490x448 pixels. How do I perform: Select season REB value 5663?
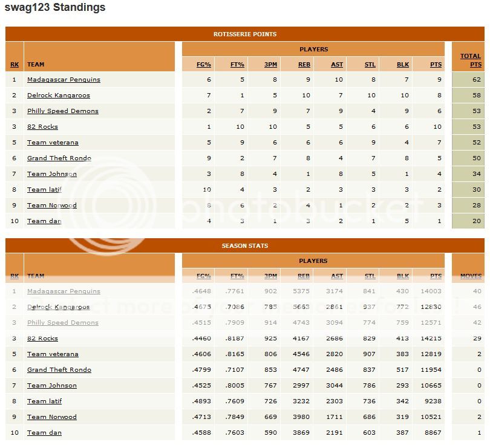coord(301,307)
